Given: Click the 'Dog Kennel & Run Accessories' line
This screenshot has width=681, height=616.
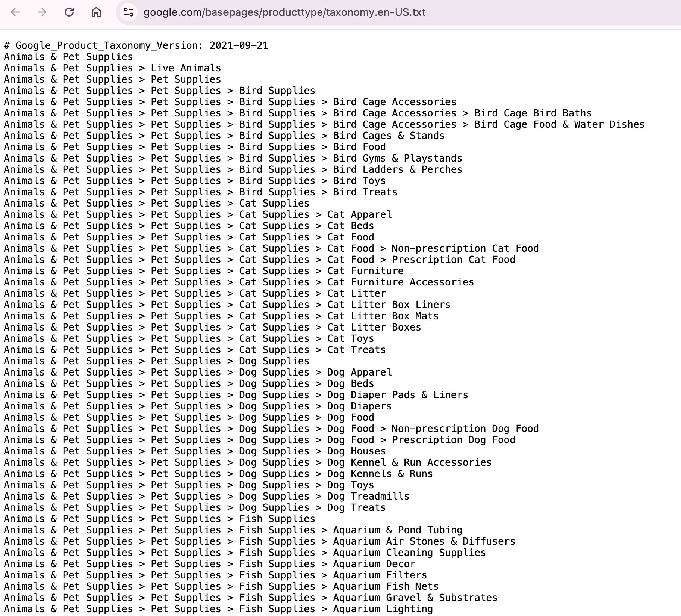Looking at the screenshot, I should 248,462.
